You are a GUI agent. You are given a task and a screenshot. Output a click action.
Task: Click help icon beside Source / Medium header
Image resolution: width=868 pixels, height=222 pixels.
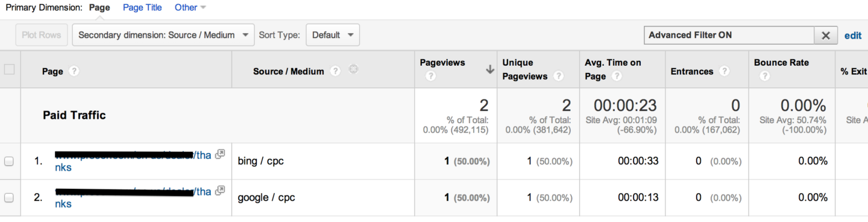(x=335, y=71)
